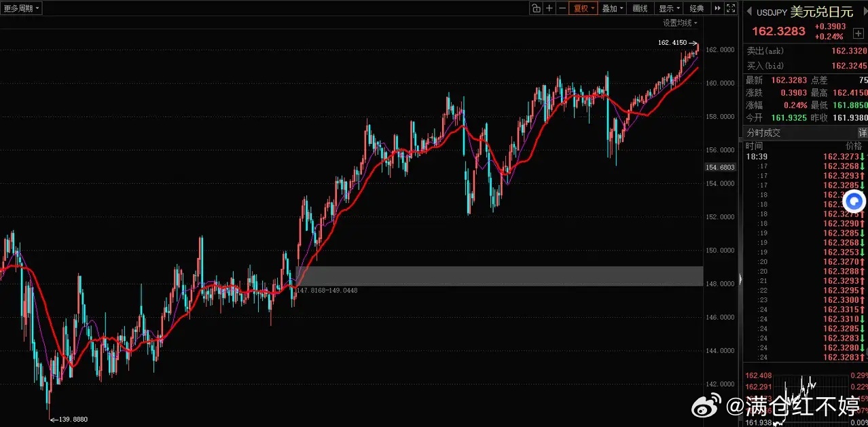The image size is (868, 427).
Task: Click the blue floating circle assistant icon
Action: (x=854, y=201)
